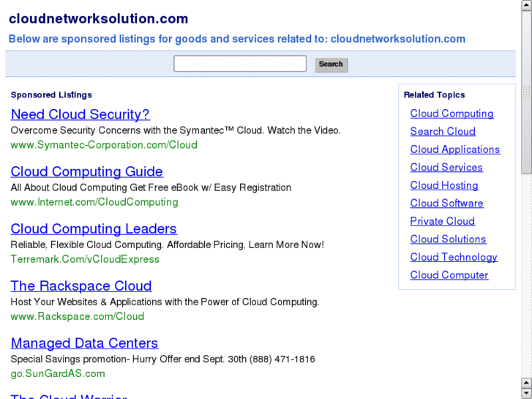
Task: Open the Cloud Computing Guide link
Action: (x=86, y=171)
